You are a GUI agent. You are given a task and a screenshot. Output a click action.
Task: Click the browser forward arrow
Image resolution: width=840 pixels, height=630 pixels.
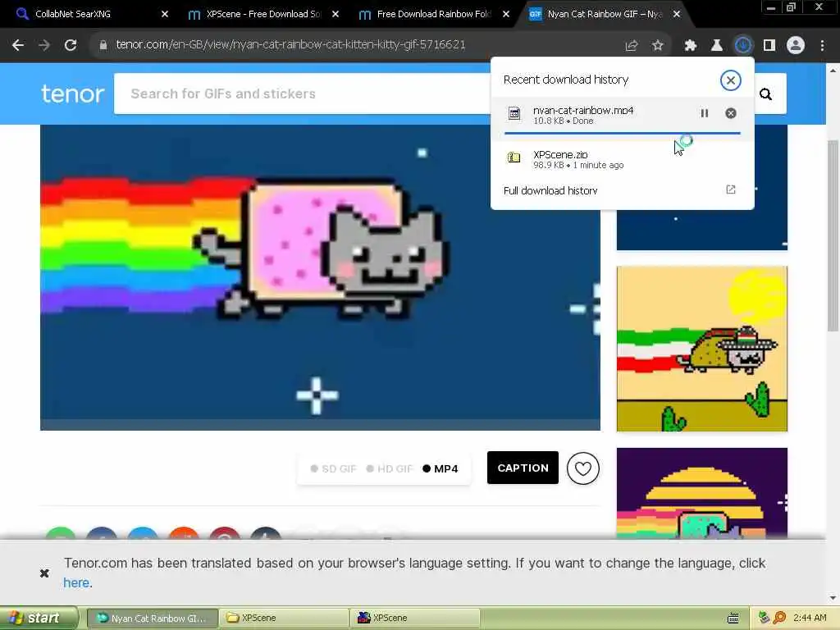point(44,45)
